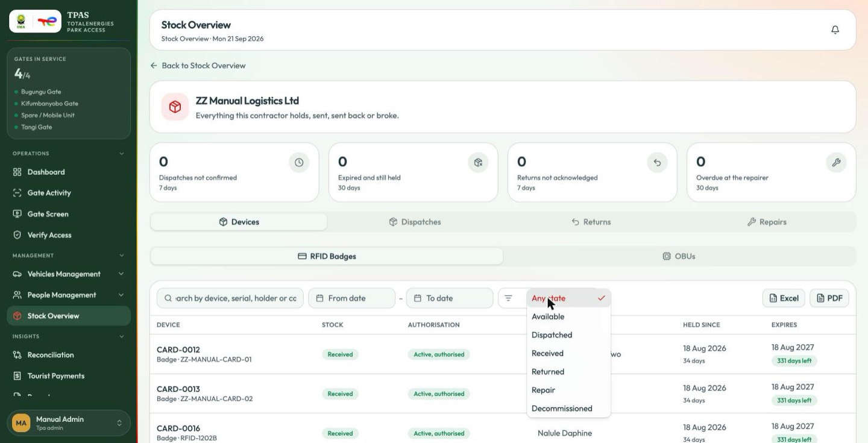
Task: Expand the Vehicles Management submenu chevron
Action: pyautogui.click(x=121, y=274)
